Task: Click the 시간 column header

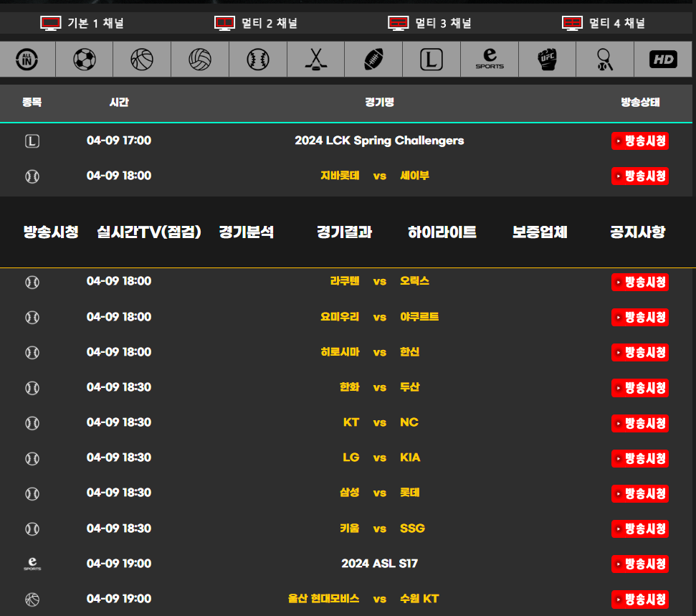Action: (119, 102)
